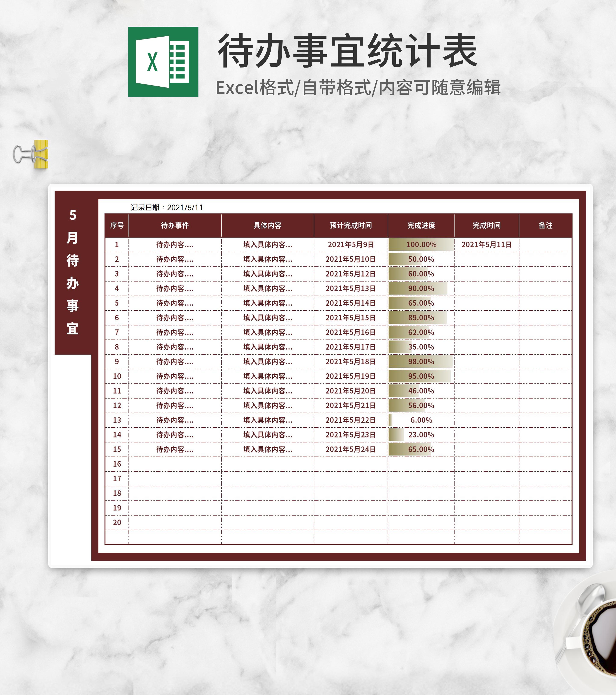Select the 6.00% progress cell

pos(421,420)
